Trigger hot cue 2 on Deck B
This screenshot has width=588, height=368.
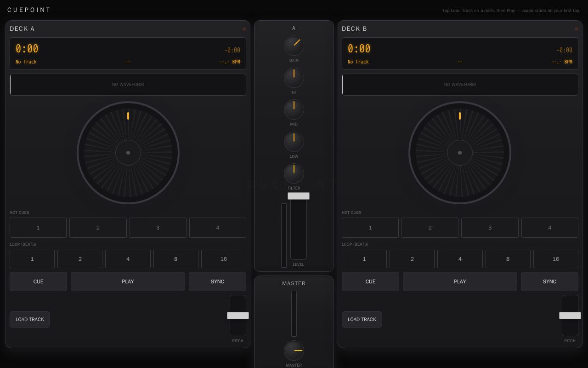pyautogui.click(x=430, y=228)
